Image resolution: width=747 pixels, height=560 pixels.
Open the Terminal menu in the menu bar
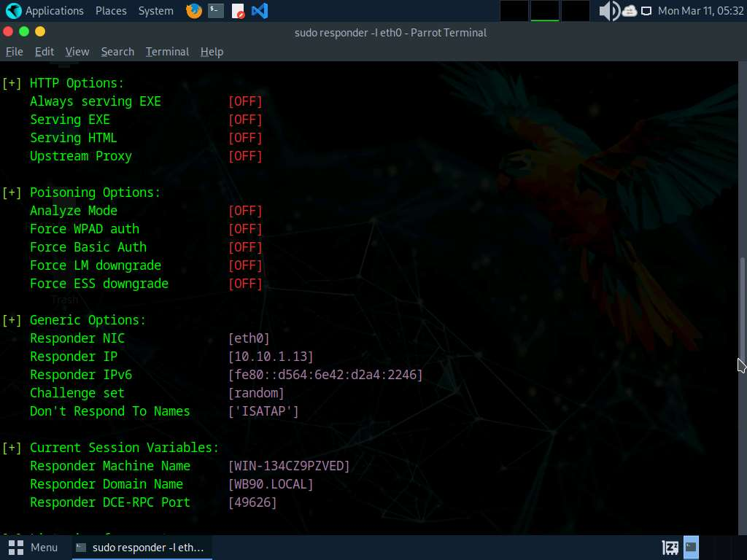click(167, 52)
